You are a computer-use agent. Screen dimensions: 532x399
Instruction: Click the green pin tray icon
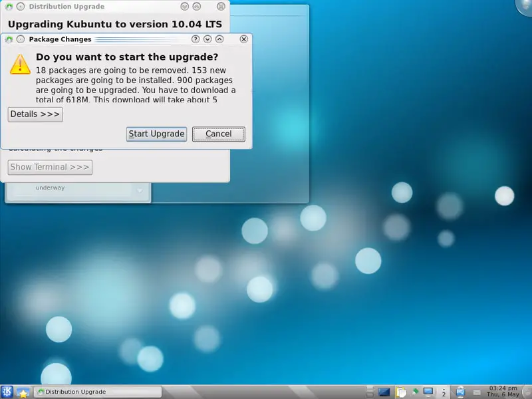pos(415,392)
